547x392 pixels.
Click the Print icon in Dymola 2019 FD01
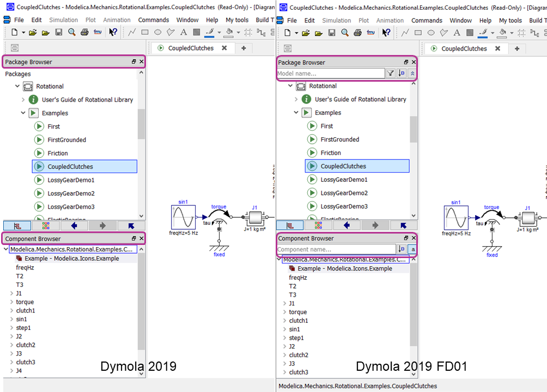click(x=357, y=33)
